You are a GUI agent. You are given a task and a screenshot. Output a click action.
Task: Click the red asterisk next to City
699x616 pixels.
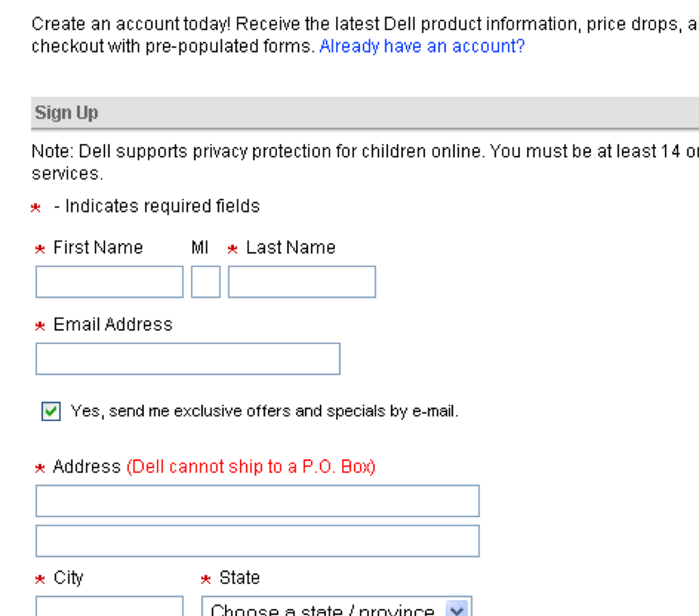tap(40, 580)
